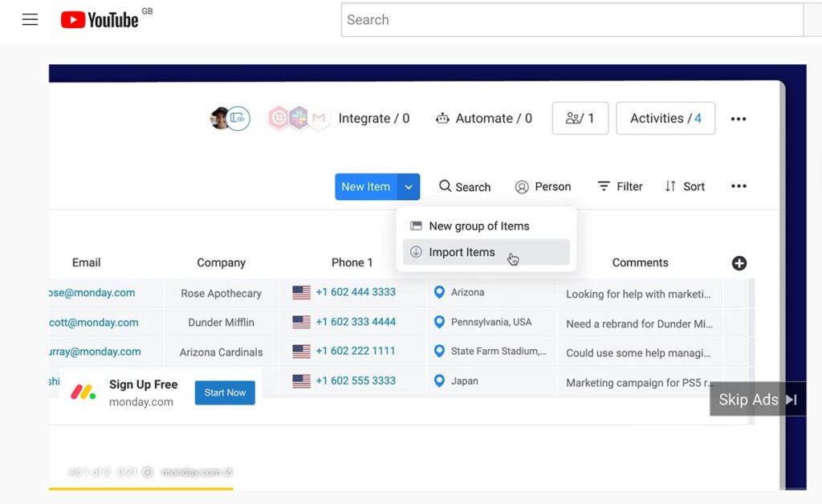
Task: Open the YouTube hamburger menu
Action: pyautogui.click(x=30, y=20)
